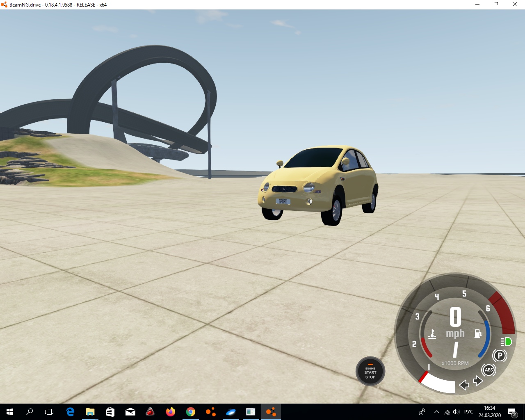Switch the РУС input language indicator
The image size is (525, 420).
[469, 412]
